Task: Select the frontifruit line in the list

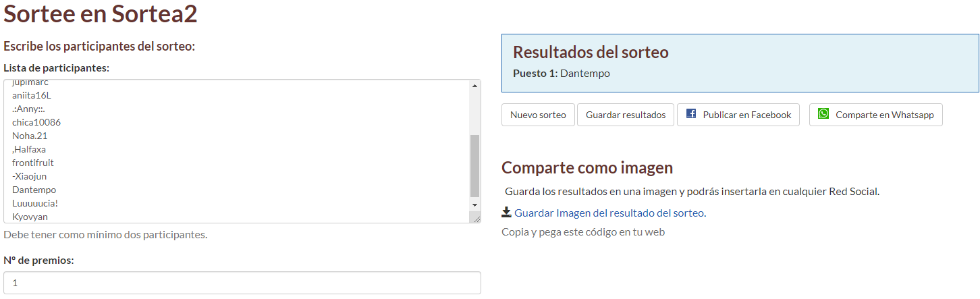Action: (x=33, y=163)
